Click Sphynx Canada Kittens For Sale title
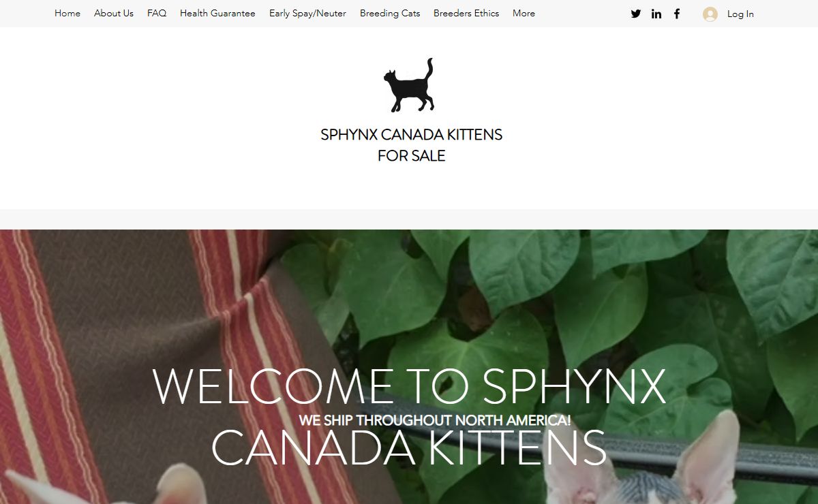818x504 pixels. point(412,145)
